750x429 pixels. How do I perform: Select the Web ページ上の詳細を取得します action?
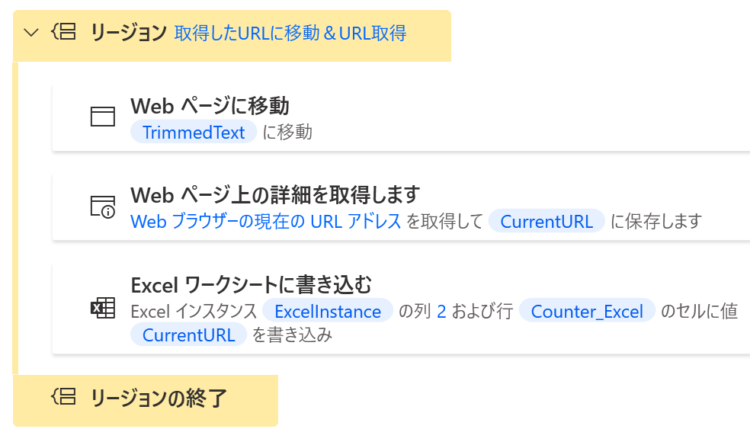click(x=401, y=207)
